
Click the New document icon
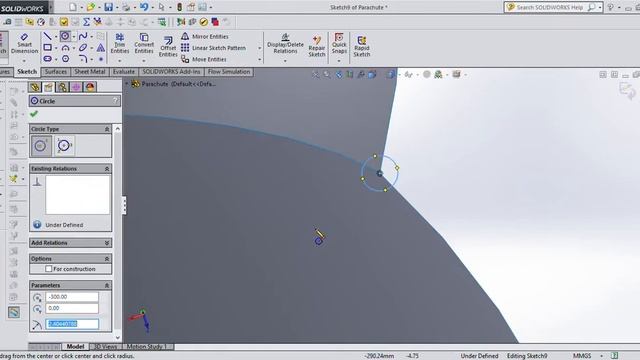point(72,7)
